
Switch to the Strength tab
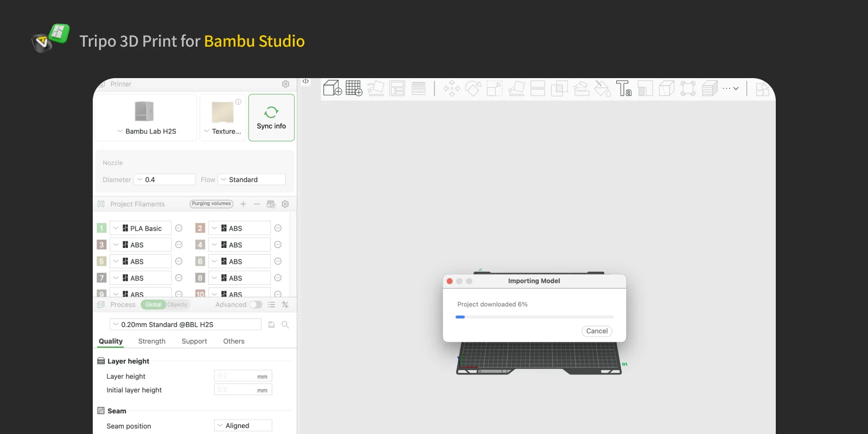(x=151, y=341)
